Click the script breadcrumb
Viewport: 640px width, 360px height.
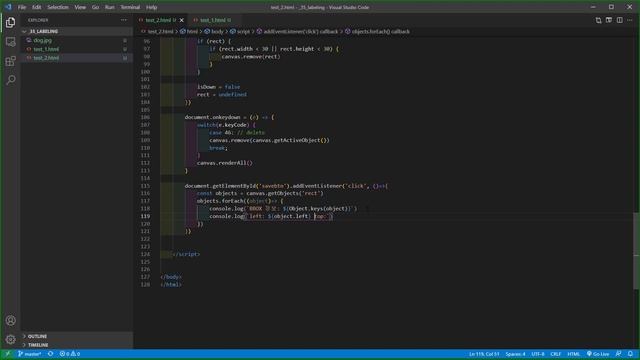243,31
